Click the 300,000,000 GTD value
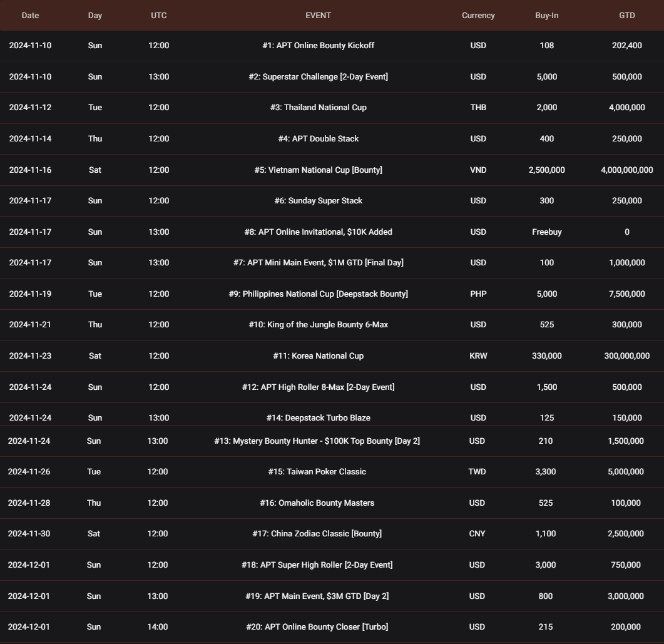 626,356
